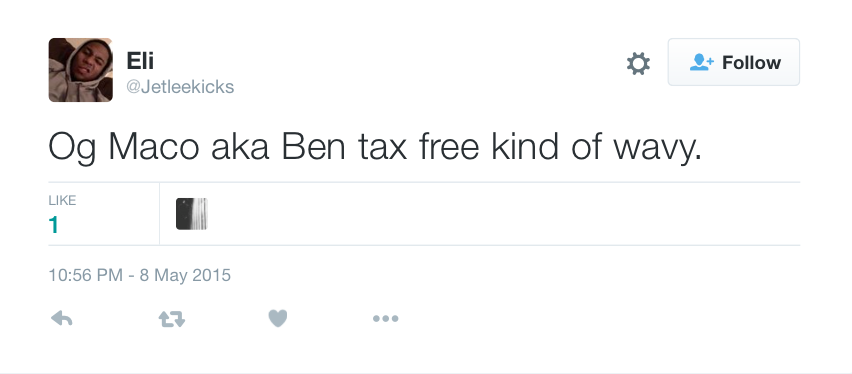Expand the three-dot more options menu

(x=385, y=319)
